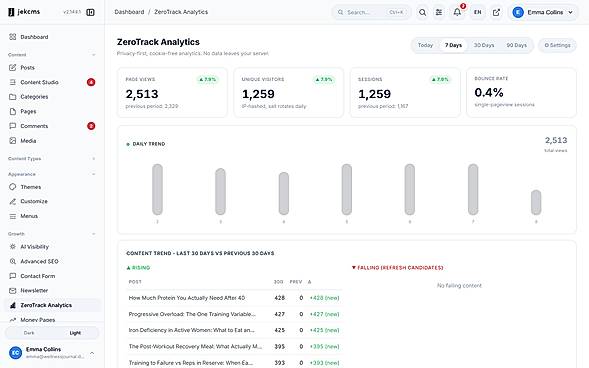Select the 7 Days range tab
Viewport: 589px width, 368px height.
453,45
